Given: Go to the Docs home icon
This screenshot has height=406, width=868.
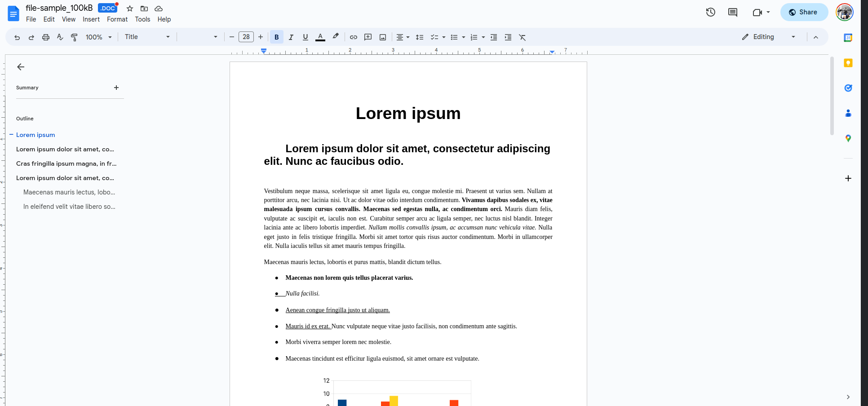Looking at the screenshot, I should point(13,13).
